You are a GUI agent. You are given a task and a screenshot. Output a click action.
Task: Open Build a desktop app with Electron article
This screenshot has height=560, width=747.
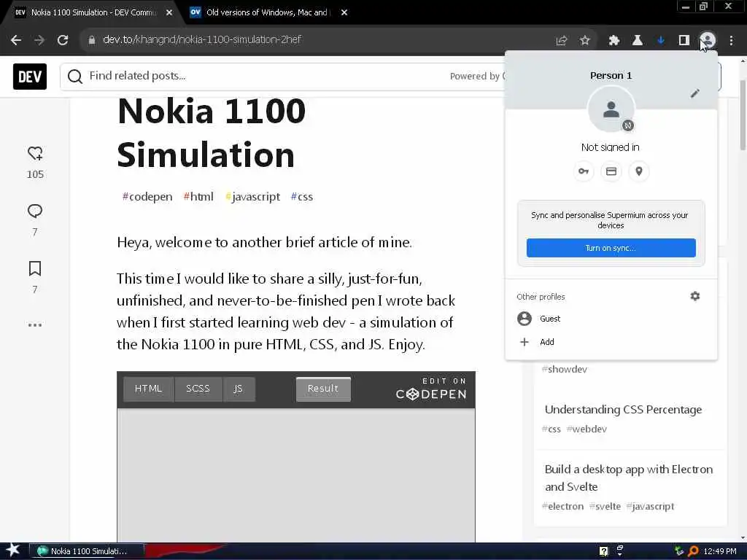pyautogui.click(x=629, y=478)
